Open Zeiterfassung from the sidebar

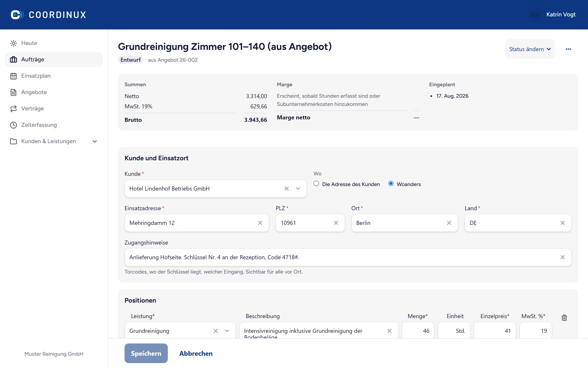click(54, 125)
